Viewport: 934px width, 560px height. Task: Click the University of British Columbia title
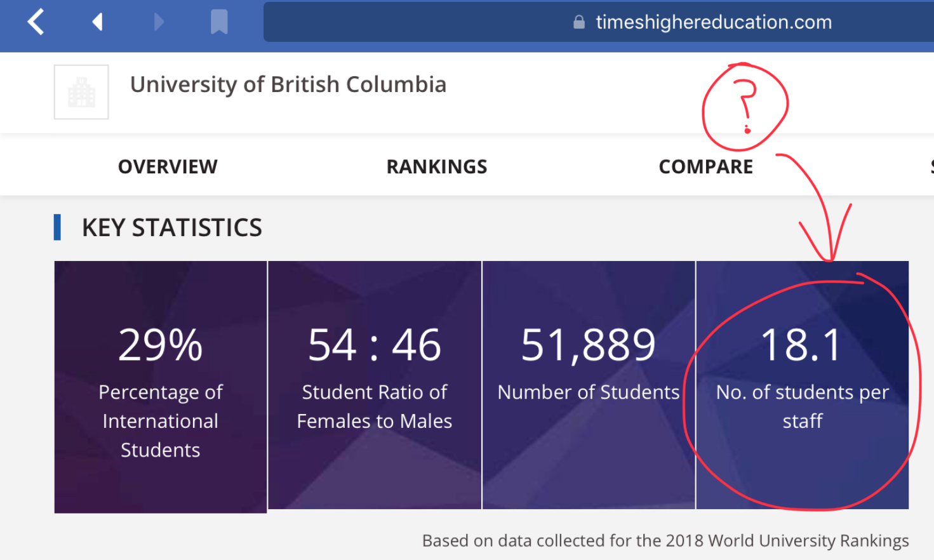pos(288,84)
